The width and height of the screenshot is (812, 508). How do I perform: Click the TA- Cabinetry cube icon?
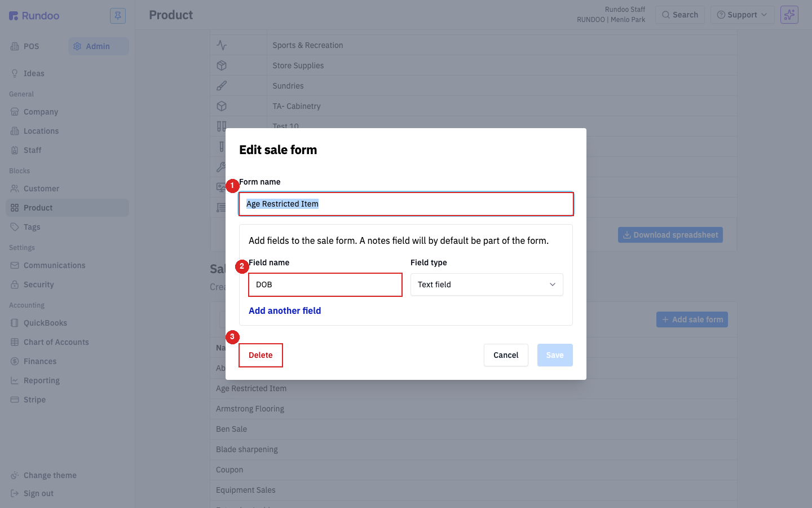[x=222, y=106]
